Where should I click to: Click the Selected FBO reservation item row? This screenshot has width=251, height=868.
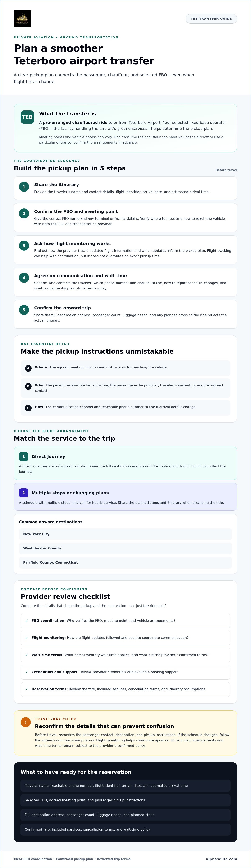125,800
